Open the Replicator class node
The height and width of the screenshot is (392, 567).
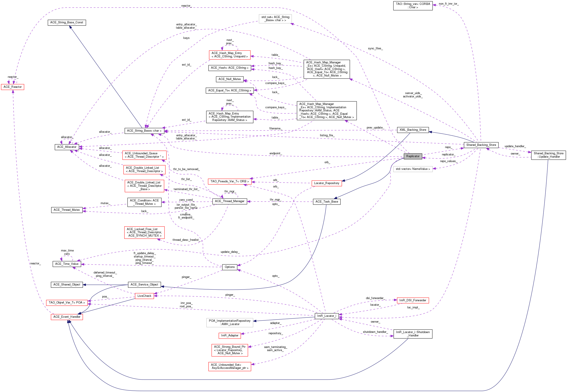click(x=413, y=156)
